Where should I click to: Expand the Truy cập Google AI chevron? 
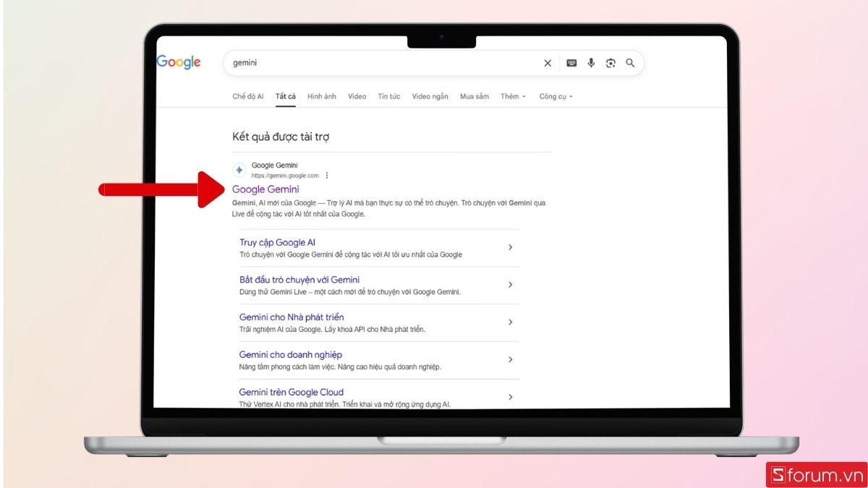coord(510,247)
